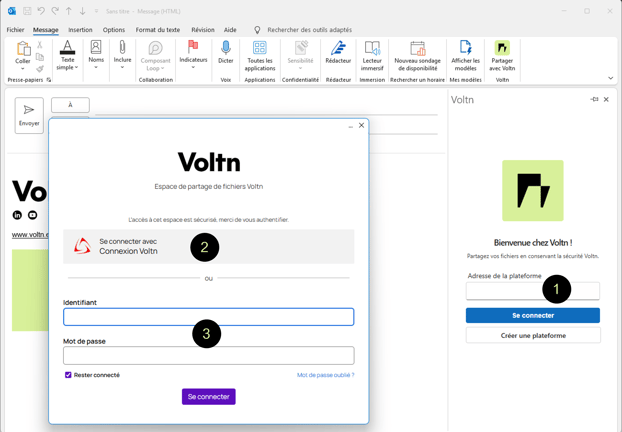The image size is (622, 432).
Task: Expand the Noms dropdown arrow
Action: (96, 67)
